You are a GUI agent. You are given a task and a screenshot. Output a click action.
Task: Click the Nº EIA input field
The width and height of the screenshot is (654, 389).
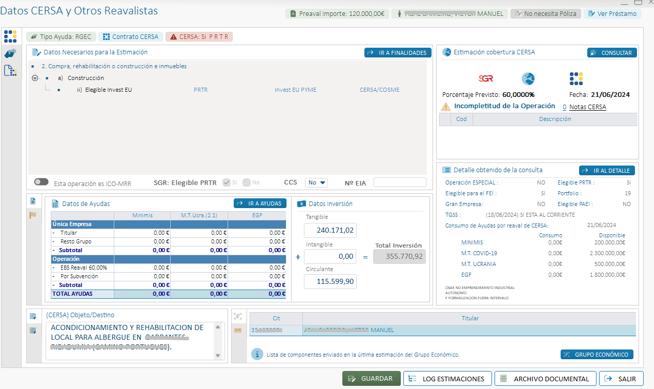point(400,183)
